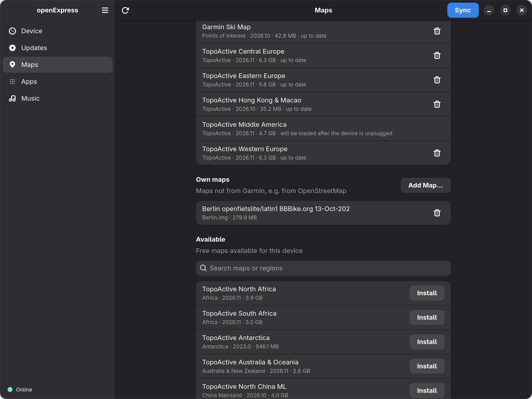Click the refresh icon in the header

(x=125, y=10)
